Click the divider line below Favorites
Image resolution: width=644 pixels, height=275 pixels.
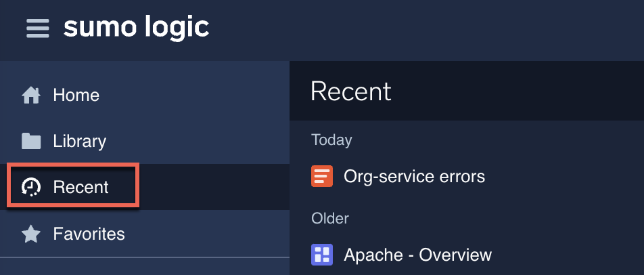[145, 257]
